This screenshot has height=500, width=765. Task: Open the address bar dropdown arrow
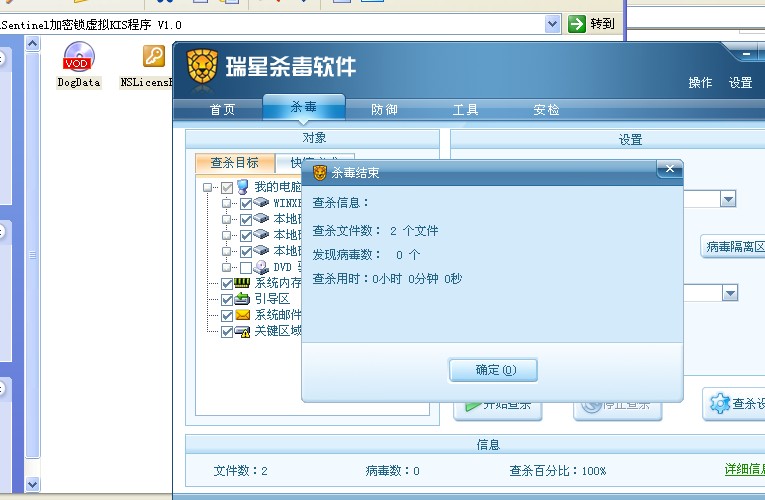pyautogui.click(x=552, y=23)
